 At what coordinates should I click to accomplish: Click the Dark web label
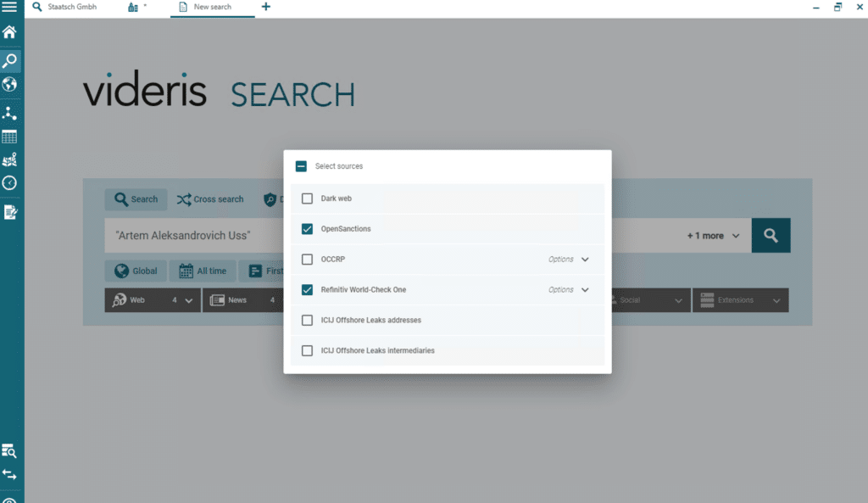click(x=336, y=198)
